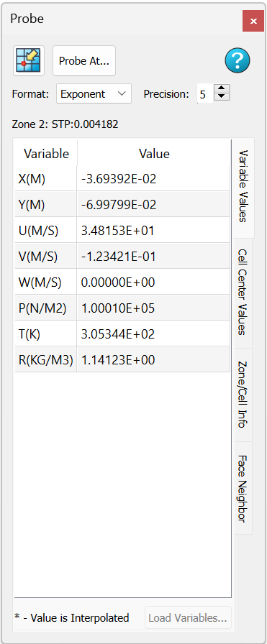This screenshot has height=644, width=267.
Task: Open the Format dropdown showing Exponent
Action: [94, 93]
